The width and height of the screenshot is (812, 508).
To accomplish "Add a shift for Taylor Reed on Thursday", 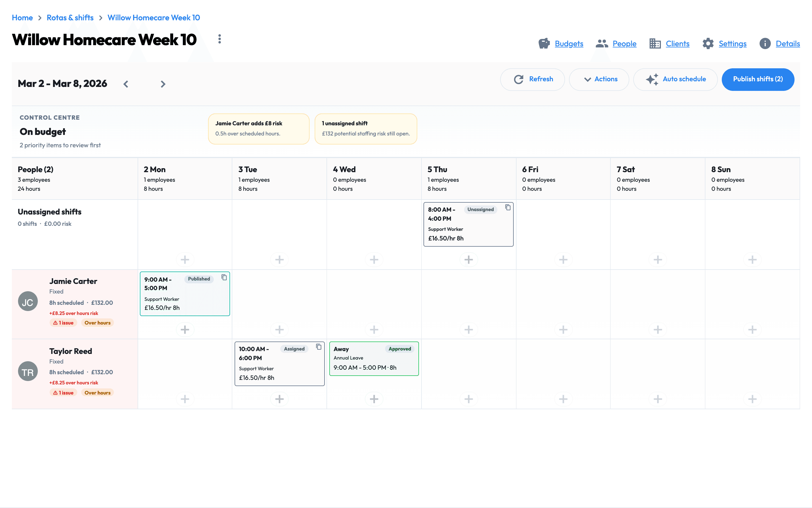I will click(x=469, y=399).
